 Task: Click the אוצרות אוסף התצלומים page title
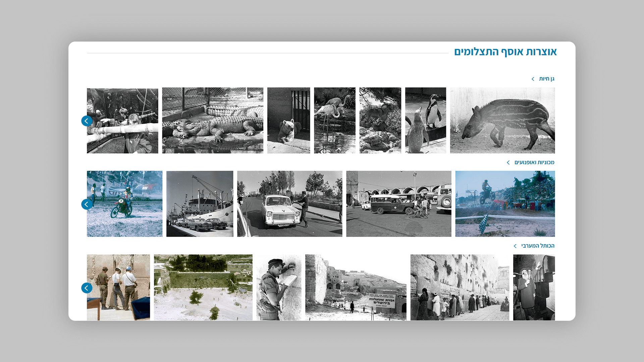(505, 52)
